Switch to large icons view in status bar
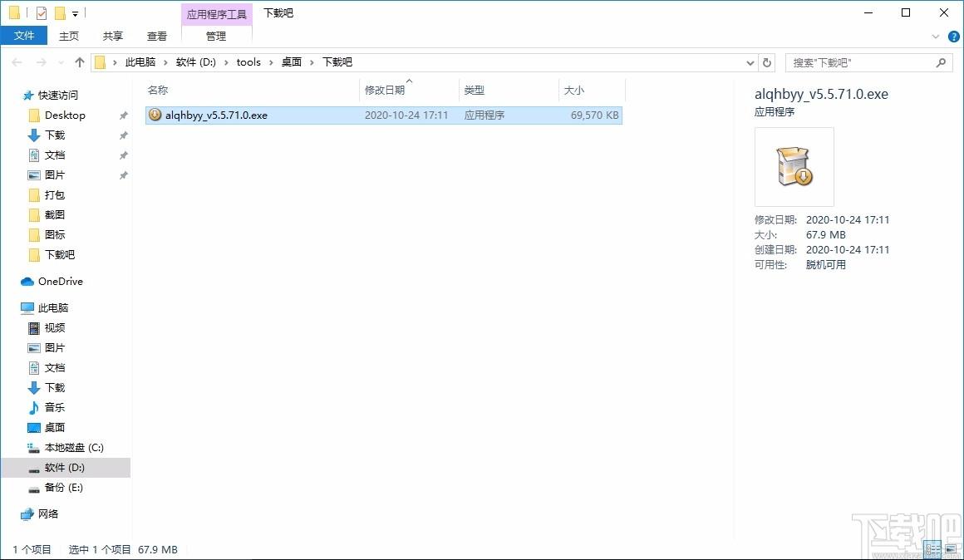Screen dimensions: 964x560 click(951, 549)
